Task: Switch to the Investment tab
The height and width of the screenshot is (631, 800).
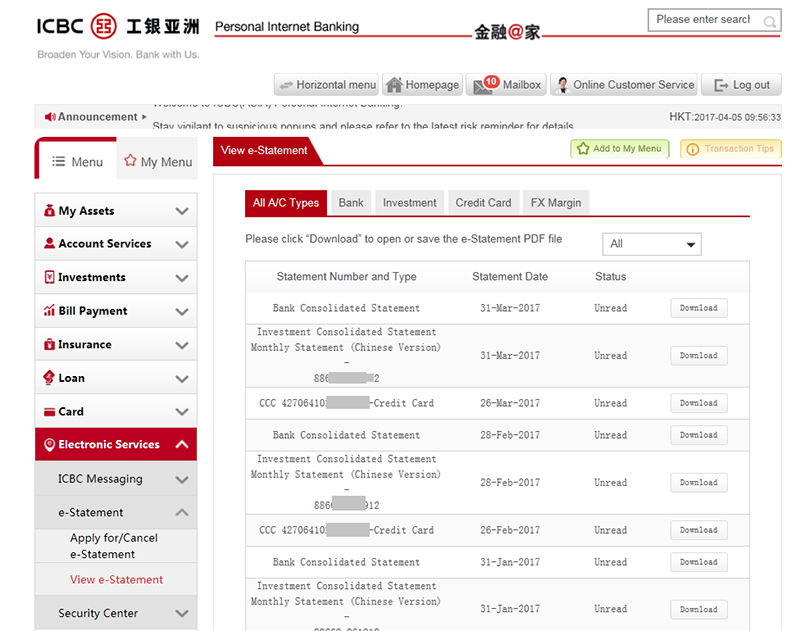Action: point(410,203)
